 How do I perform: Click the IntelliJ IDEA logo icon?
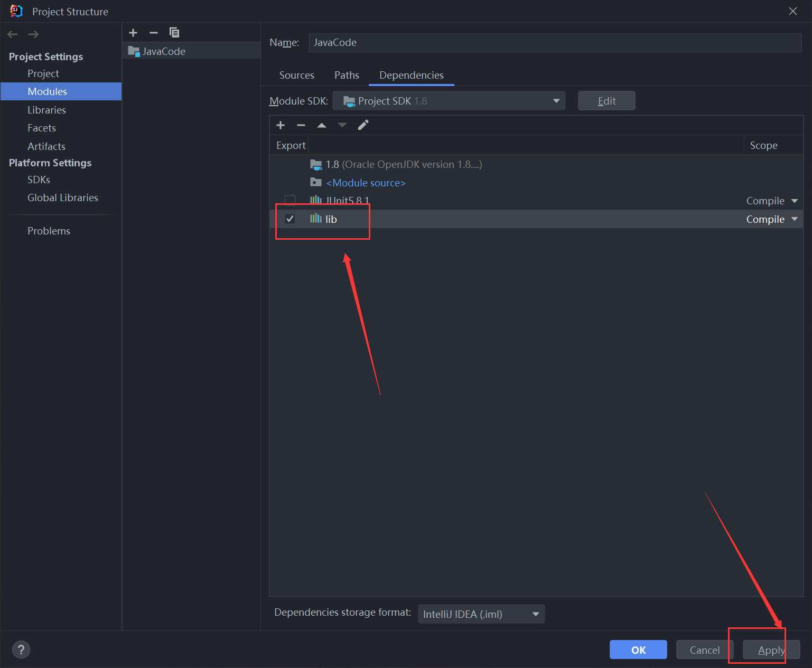pyautogui.click(x=16, y=11)
